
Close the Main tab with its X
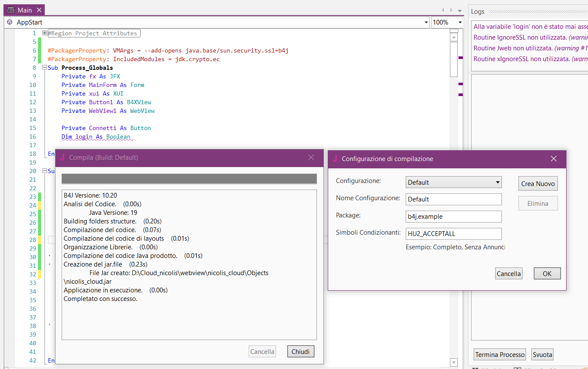[39, 10]
